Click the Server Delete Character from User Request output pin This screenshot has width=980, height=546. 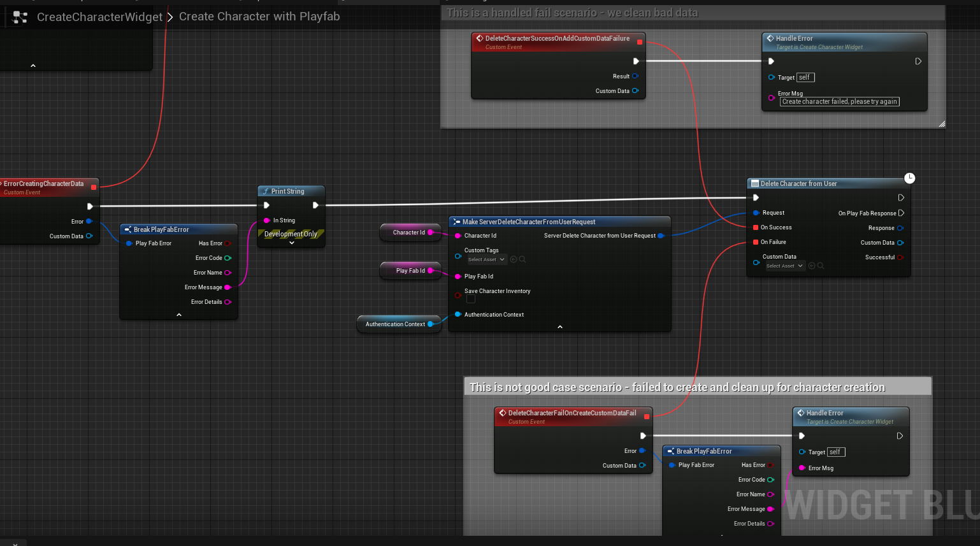pyautogui.click(x=661, y=236)
